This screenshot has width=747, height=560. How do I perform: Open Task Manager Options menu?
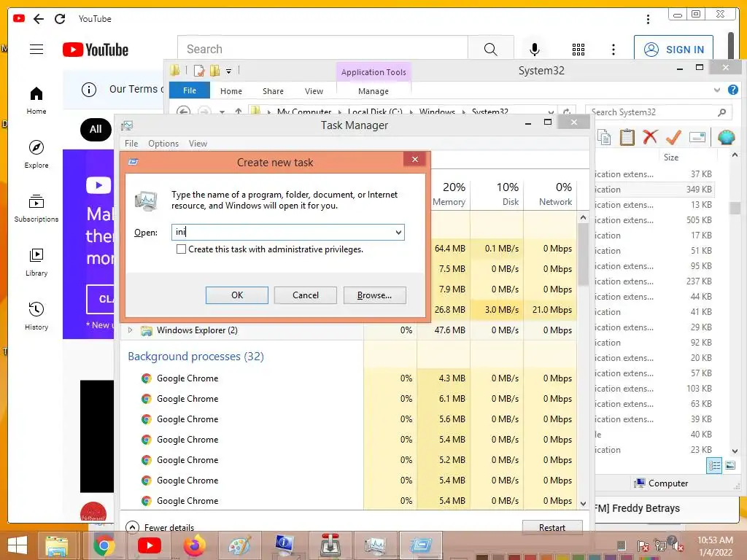tap(163, 144)
